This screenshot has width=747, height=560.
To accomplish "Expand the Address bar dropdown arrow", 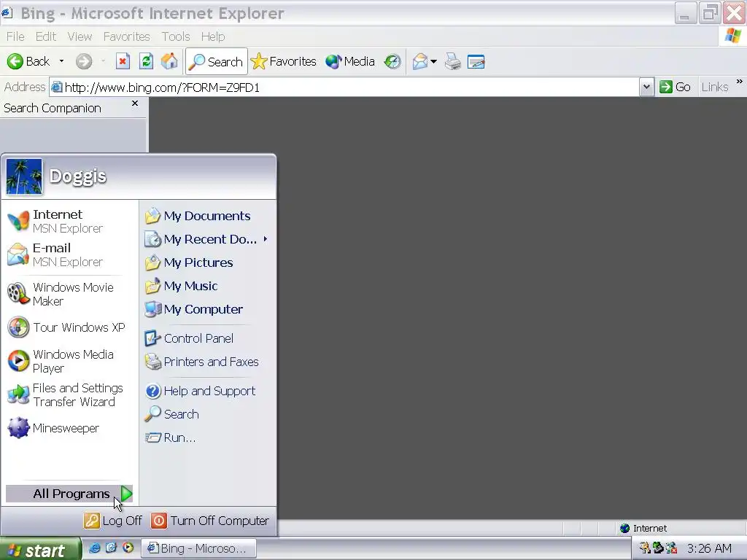I will tap(646, 87).
